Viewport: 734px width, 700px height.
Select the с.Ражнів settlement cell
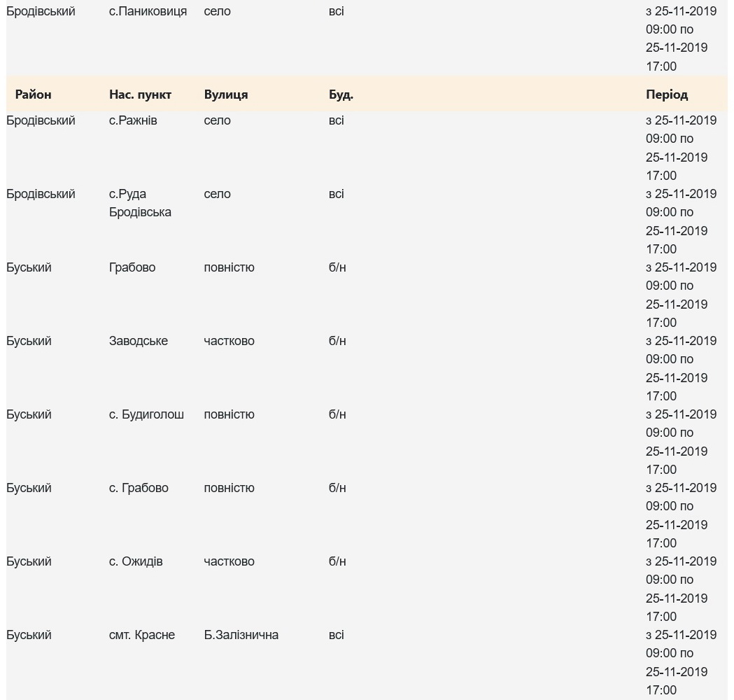133,120
